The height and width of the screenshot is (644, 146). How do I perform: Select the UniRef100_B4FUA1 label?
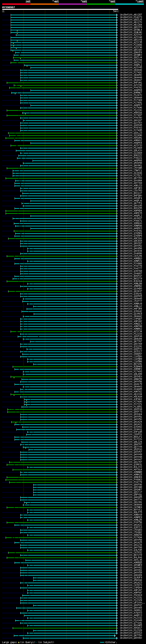click(131, 82)
